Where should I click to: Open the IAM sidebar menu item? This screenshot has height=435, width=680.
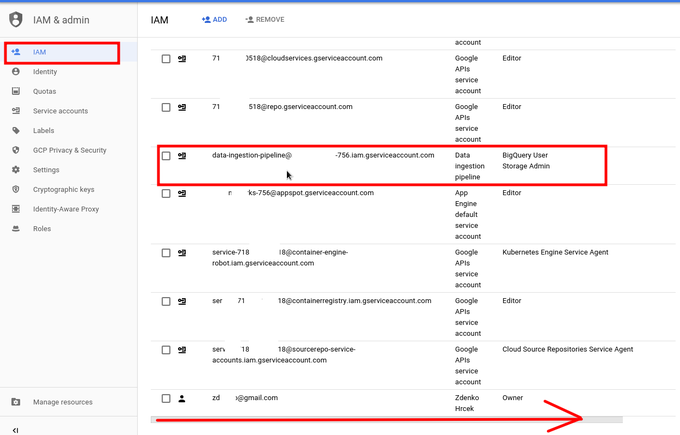pos(69,52)
